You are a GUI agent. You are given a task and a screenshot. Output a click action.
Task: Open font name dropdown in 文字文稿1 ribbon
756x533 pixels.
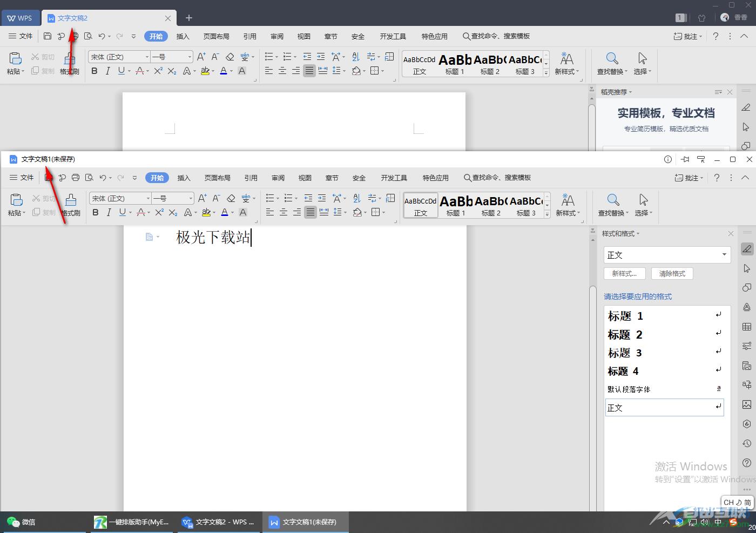pyautogui.click(x=148, y=198)
